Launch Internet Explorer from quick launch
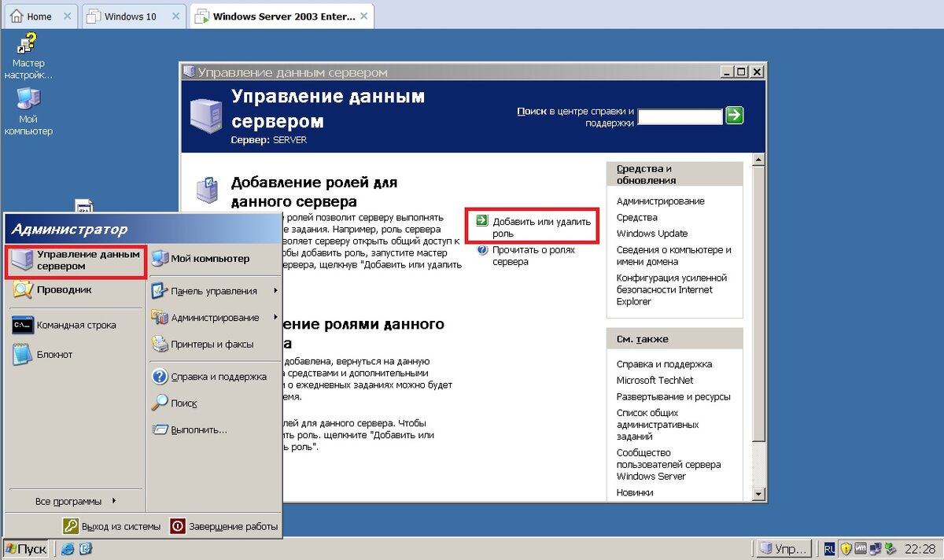Image resolution: width=944 pixels, height=560 pixels. pos(68,548)
